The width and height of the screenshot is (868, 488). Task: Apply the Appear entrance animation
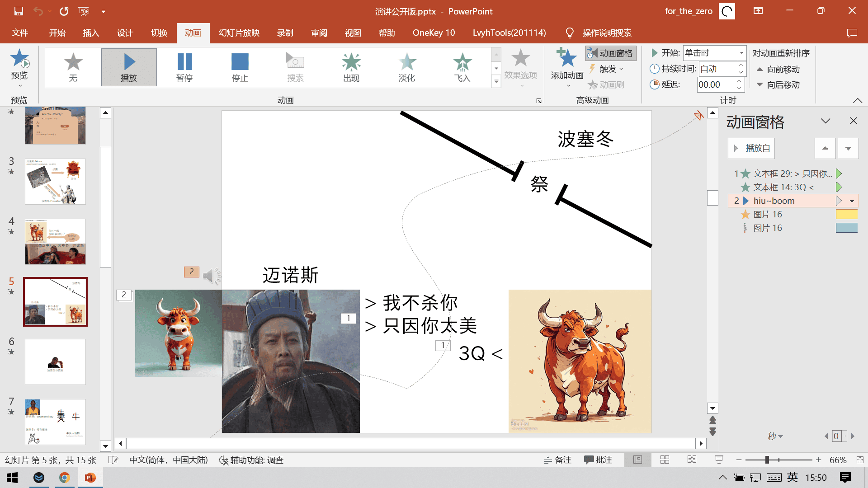(x=351, y=67)
